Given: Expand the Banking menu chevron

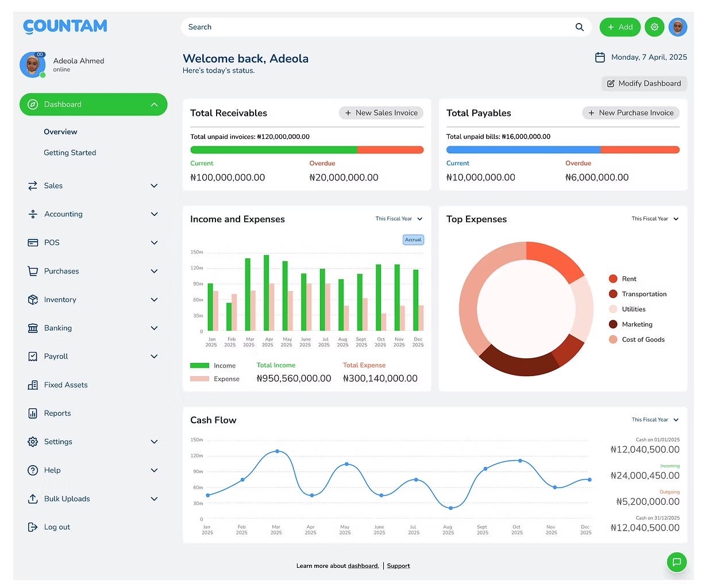Looking at the screenshot, I should (x=154, y=328).
